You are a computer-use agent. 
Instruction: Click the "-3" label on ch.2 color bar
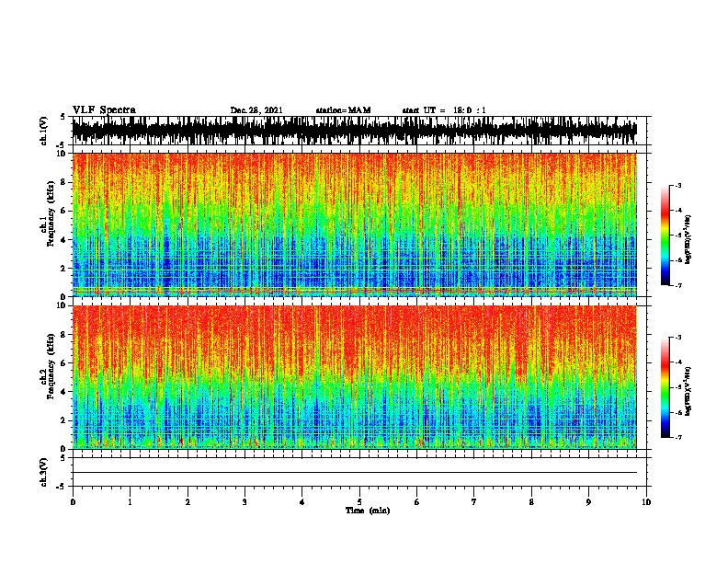[677, 338]
